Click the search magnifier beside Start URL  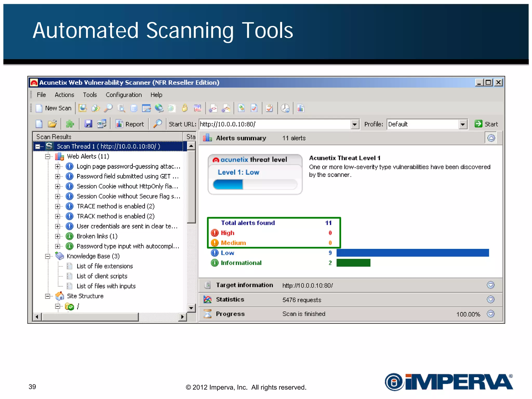tap(157, 124)
